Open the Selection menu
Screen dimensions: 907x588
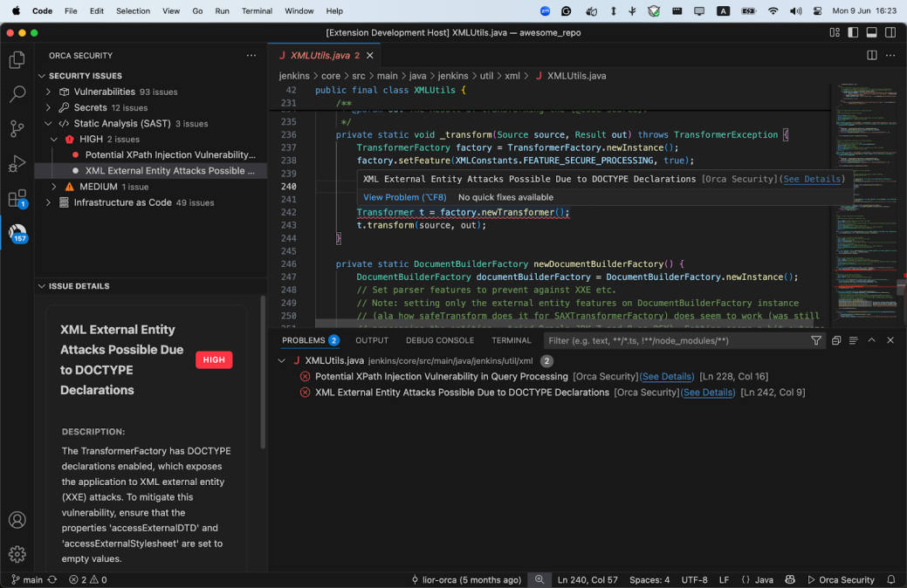(133, 11)
